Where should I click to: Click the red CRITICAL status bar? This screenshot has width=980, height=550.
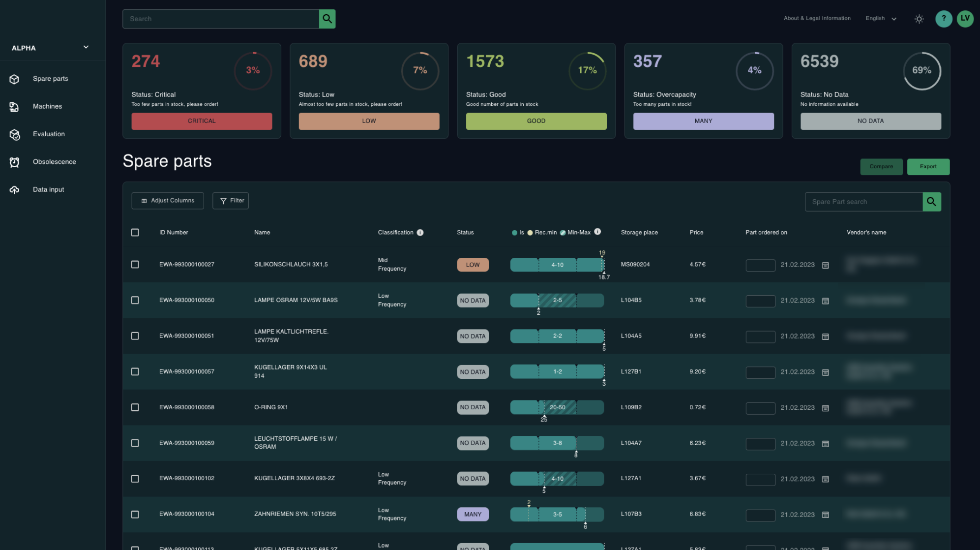coord(202,121)
